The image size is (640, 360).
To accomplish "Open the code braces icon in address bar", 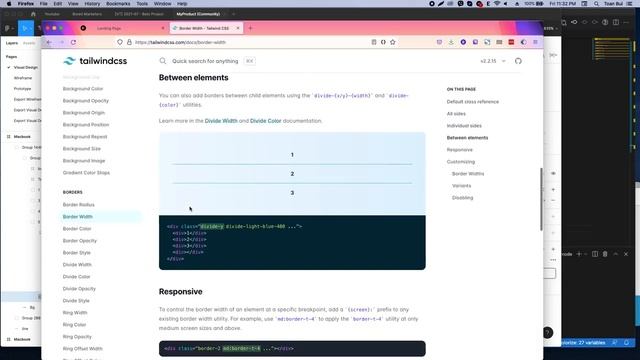I will click(383, 42).
